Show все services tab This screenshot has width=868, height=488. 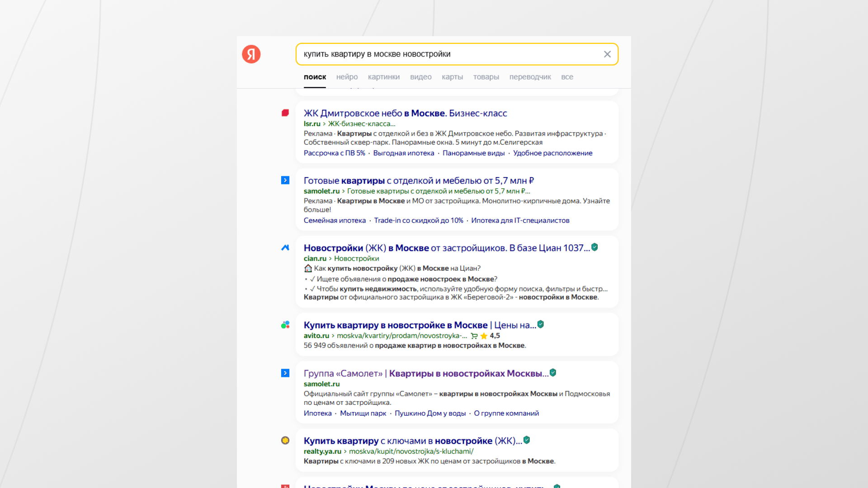click(567, 77)
